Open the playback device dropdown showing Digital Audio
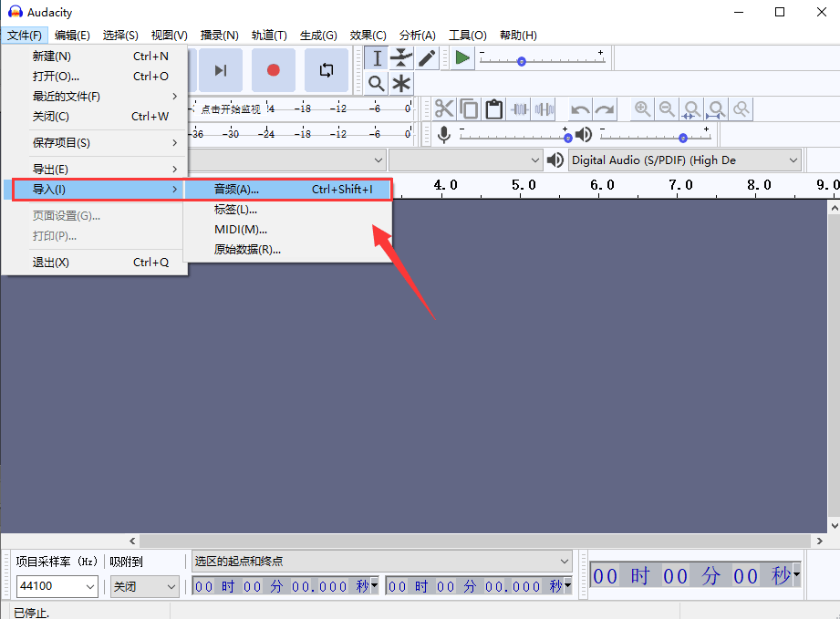 tap(684, 160)
